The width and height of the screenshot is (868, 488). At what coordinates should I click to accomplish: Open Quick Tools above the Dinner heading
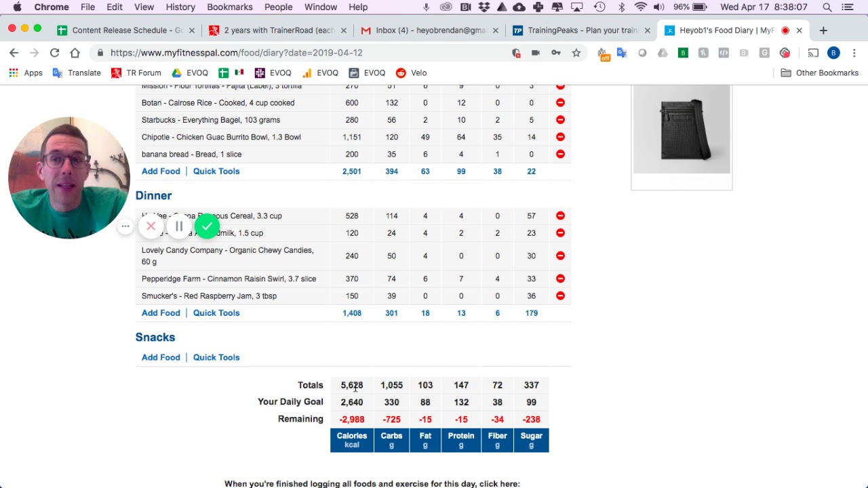pyautogui.click(x=216, y=171)
